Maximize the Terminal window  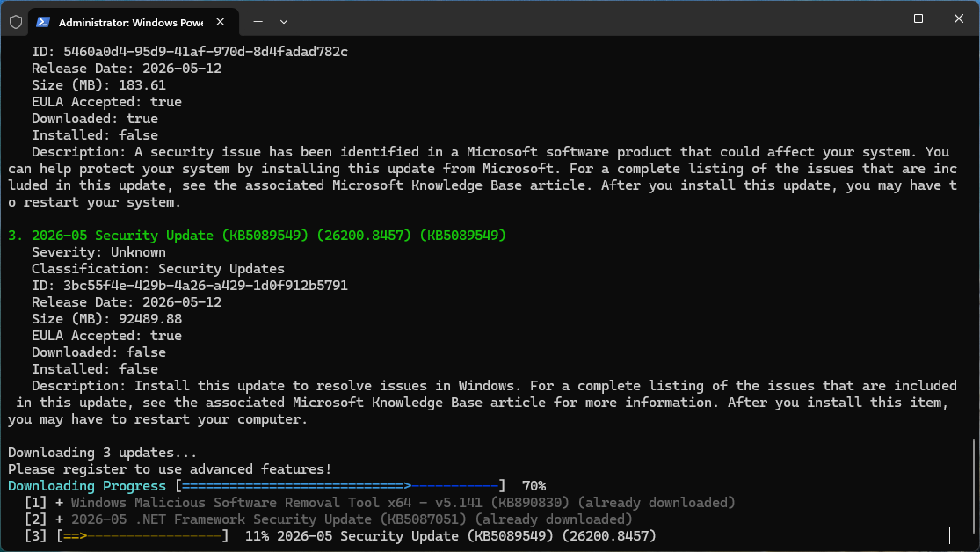(x=918, y=18)
